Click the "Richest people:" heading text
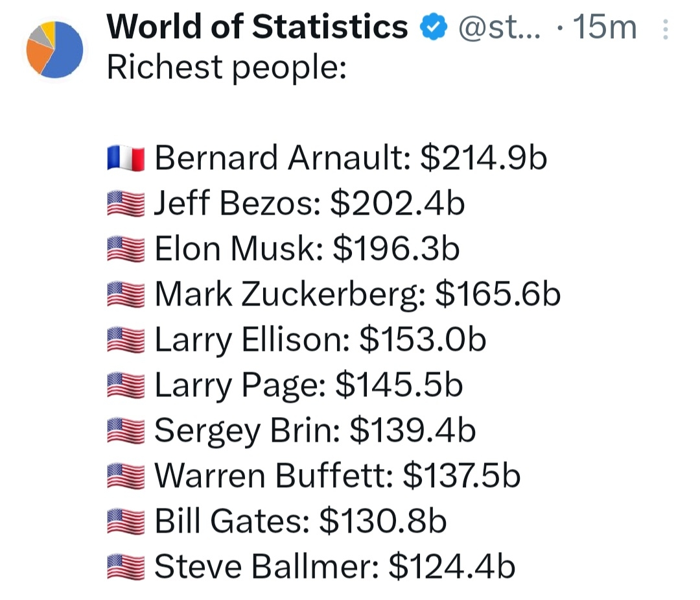700x600 pixels. (x=226, y=67)
